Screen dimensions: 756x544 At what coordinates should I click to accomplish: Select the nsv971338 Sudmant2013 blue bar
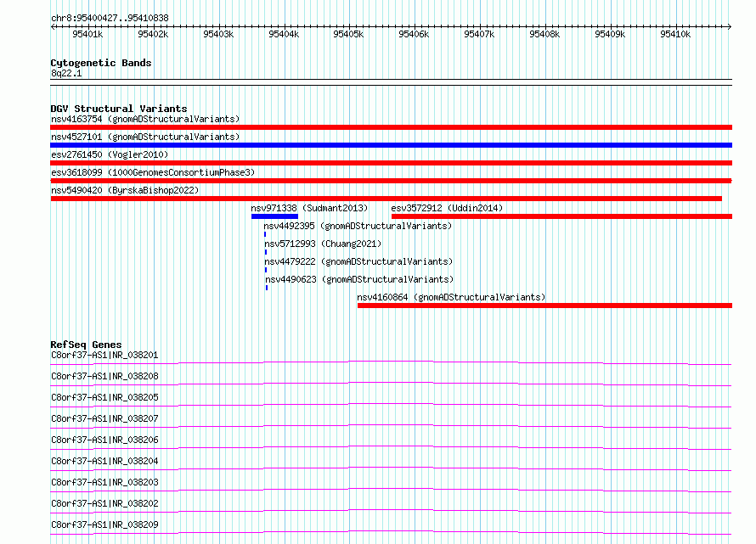[275, 216]
